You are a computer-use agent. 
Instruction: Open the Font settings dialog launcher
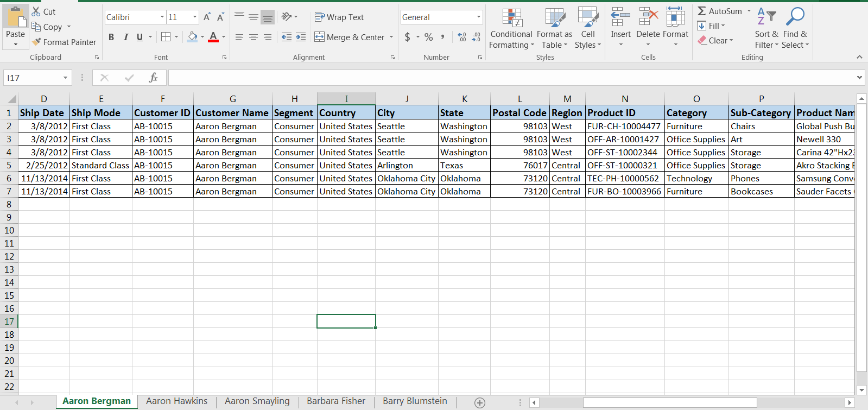(x=224, y=58)
